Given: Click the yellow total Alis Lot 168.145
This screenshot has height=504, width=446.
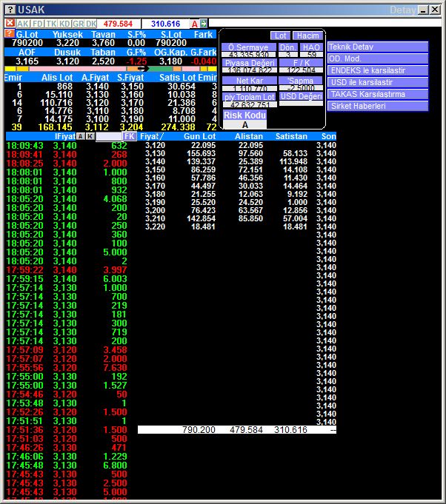Looking at the screenshot, I should click(56, 127).
